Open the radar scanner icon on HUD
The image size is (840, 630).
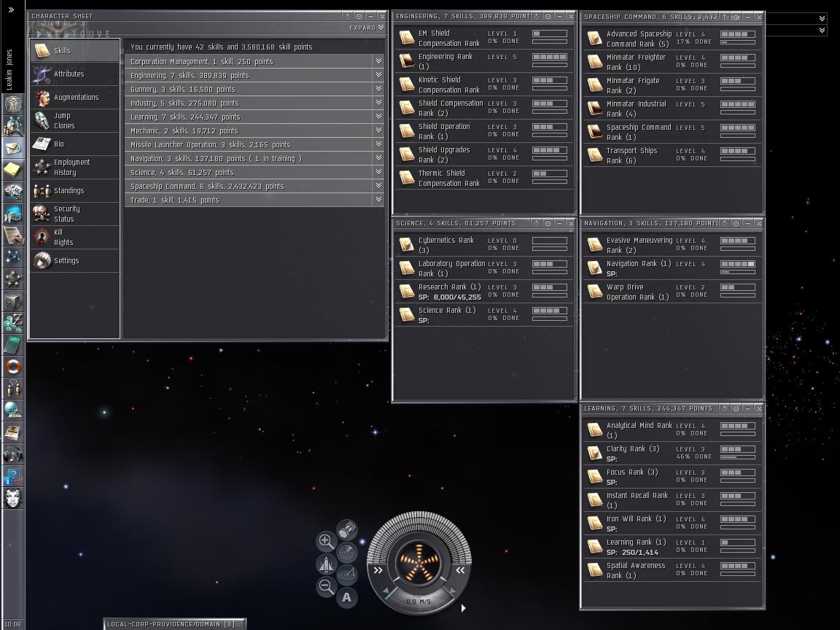click(x=347, y=552)
